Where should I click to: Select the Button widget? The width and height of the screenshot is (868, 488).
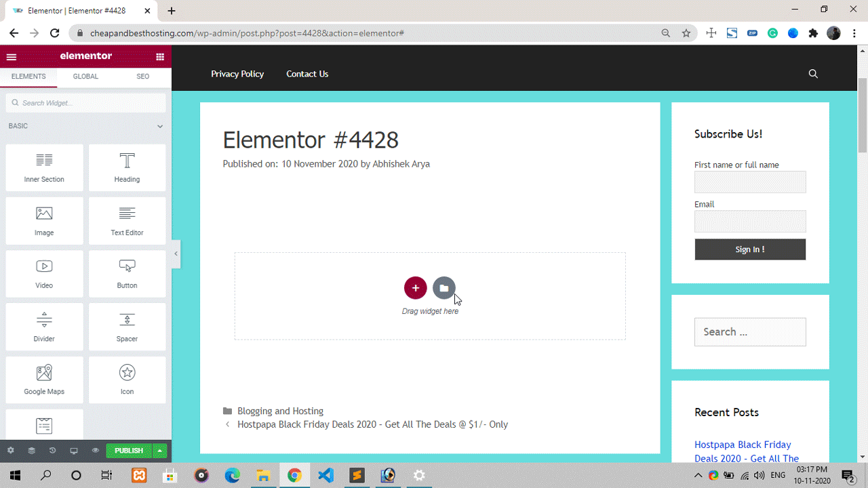127,274
